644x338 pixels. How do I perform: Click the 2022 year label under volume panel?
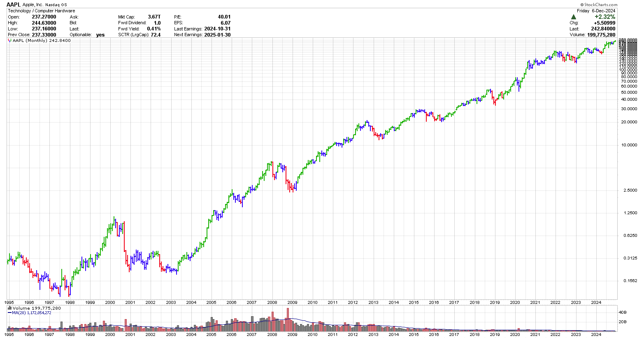pyautogui.click(x=556, y=334)
